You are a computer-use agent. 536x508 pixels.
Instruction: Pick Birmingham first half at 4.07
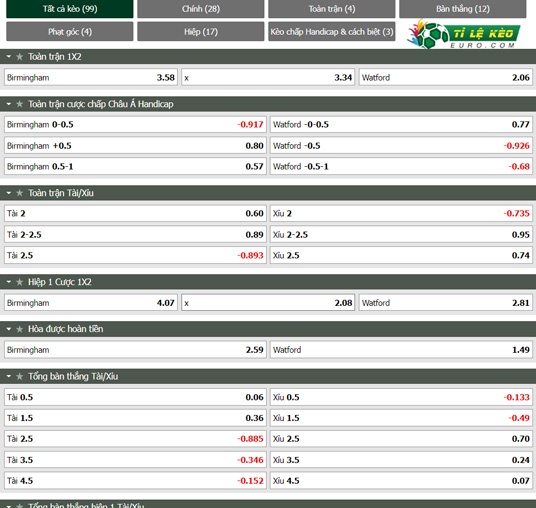click(x=91, y=303)
